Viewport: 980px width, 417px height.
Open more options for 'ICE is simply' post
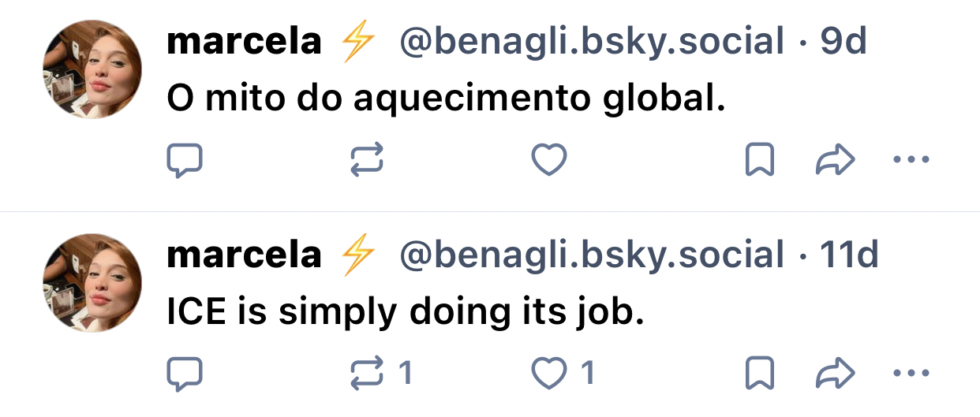pos(911,374)
